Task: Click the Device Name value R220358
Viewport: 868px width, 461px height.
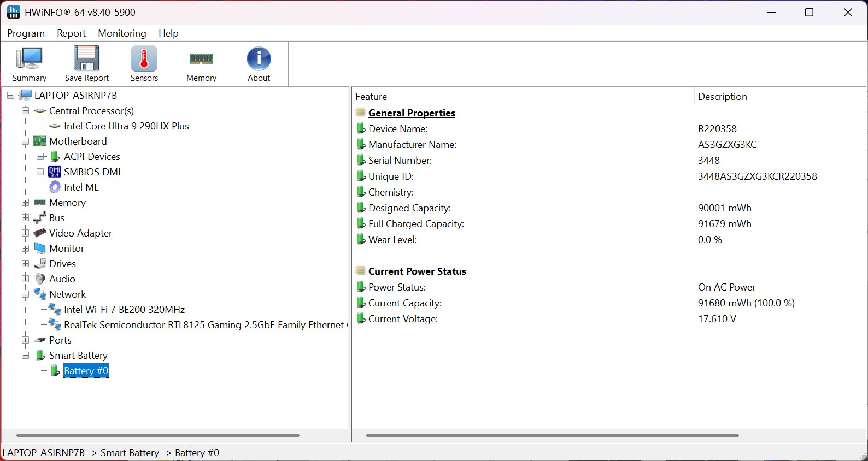Action: coord(718,129)
